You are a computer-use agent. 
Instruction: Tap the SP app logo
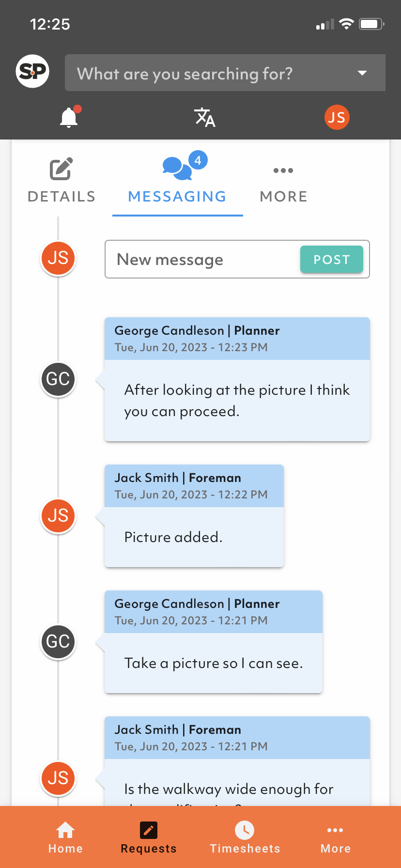tap(32, 72)
